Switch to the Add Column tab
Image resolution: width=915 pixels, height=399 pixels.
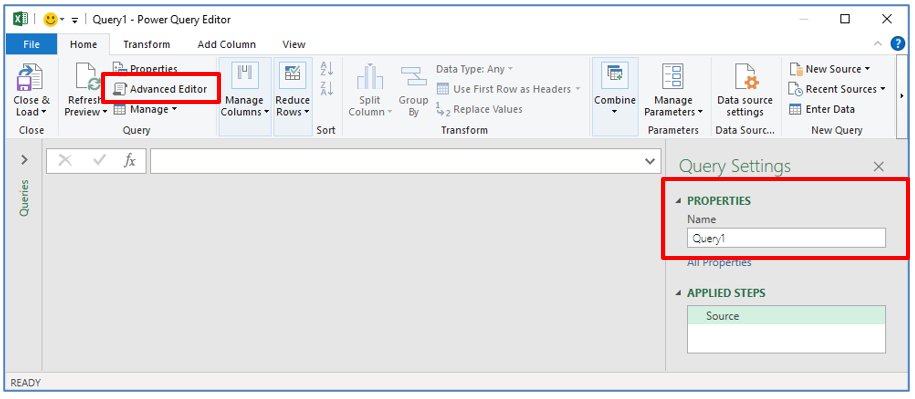click(x=226, y=44)
